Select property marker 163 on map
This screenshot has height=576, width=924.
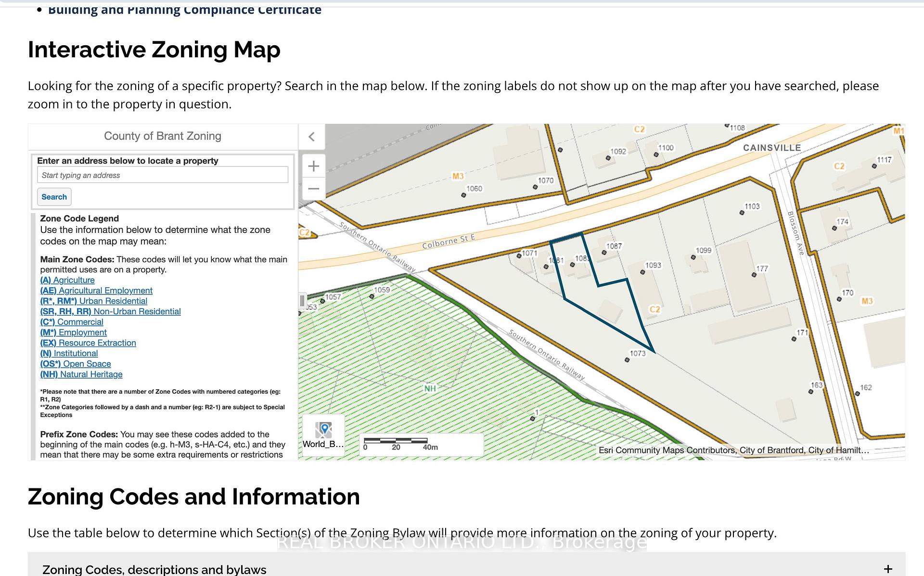point(811,392)
